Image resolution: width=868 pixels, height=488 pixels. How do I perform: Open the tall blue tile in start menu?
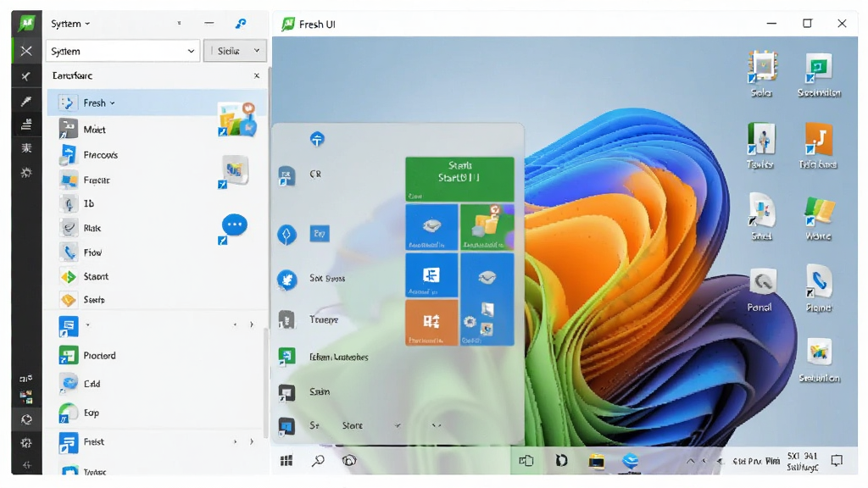point(487,299)
